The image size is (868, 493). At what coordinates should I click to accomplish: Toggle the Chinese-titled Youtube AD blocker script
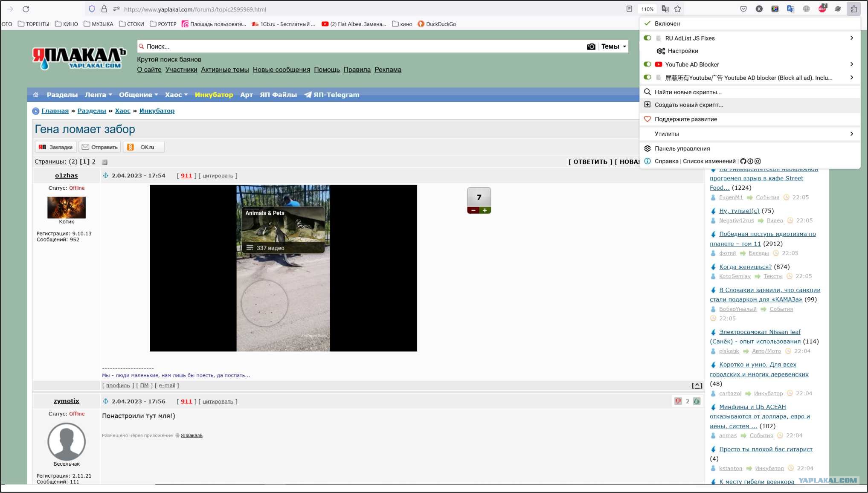pyautogui.click(x=647, y=78)
